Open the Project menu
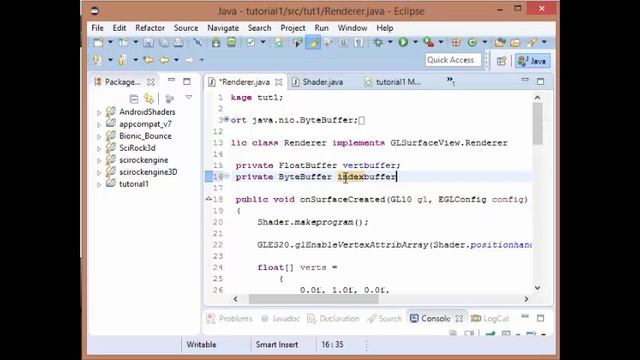Screen dimensions: 640x360 (x=293, y=28)
